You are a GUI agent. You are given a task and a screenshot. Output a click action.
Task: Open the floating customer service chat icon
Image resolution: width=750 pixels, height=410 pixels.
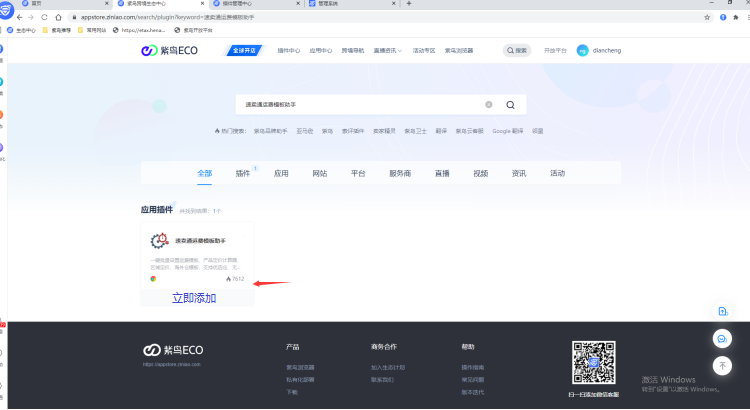[722, 339]
